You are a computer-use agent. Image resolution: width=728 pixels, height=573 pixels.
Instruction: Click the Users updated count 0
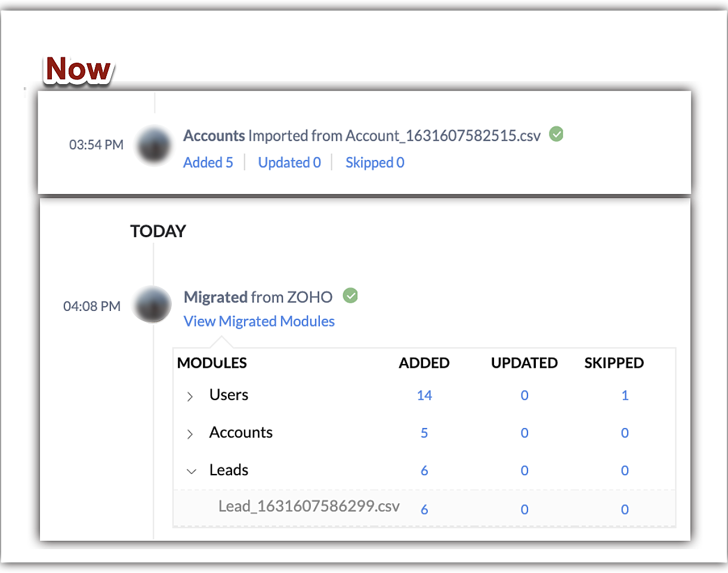pos(525,395)
